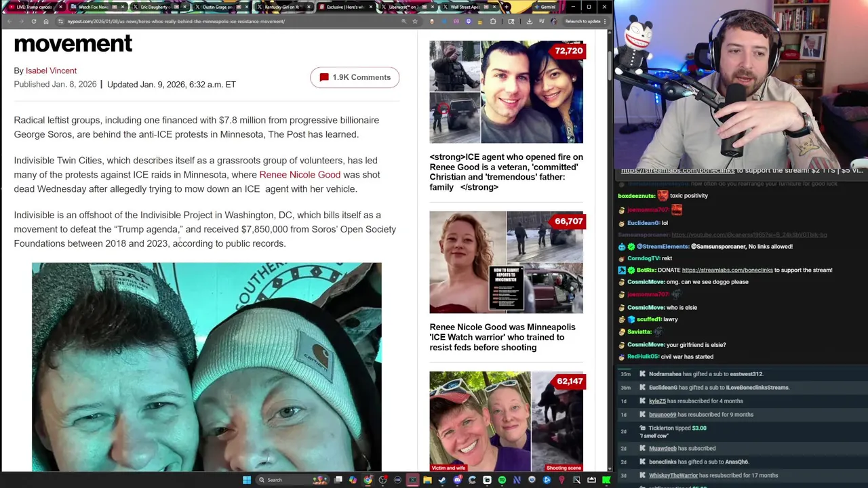Open the browser downloads icon
Screen dimensions: 868x488
pos(530,21)
